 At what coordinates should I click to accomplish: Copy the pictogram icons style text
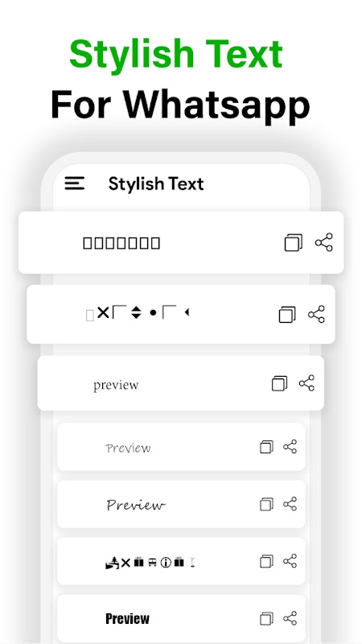[266, 561]
